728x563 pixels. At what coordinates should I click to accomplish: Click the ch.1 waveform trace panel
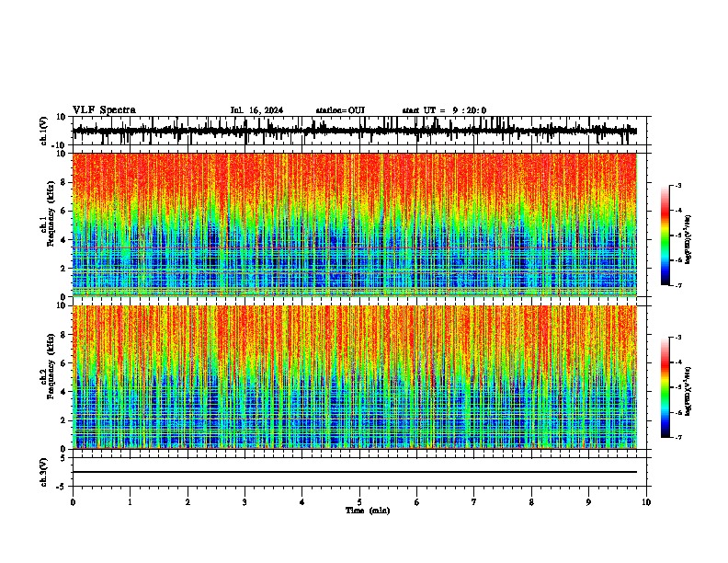359,131
